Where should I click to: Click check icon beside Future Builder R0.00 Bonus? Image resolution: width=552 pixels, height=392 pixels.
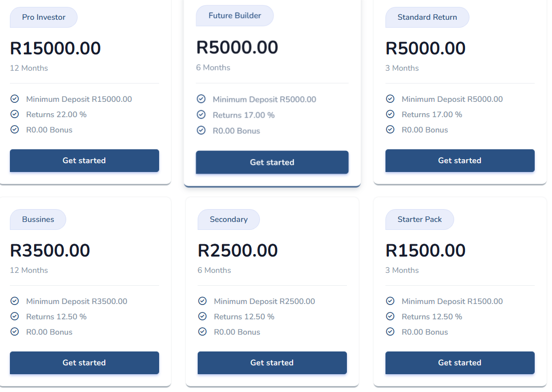click(x=201, y=131)
